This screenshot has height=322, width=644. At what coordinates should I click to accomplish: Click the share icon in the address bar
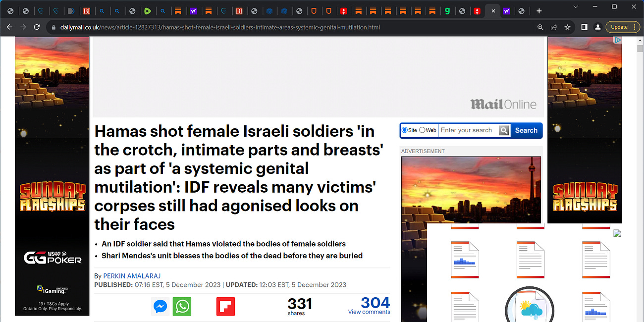[x=554, y=27]
